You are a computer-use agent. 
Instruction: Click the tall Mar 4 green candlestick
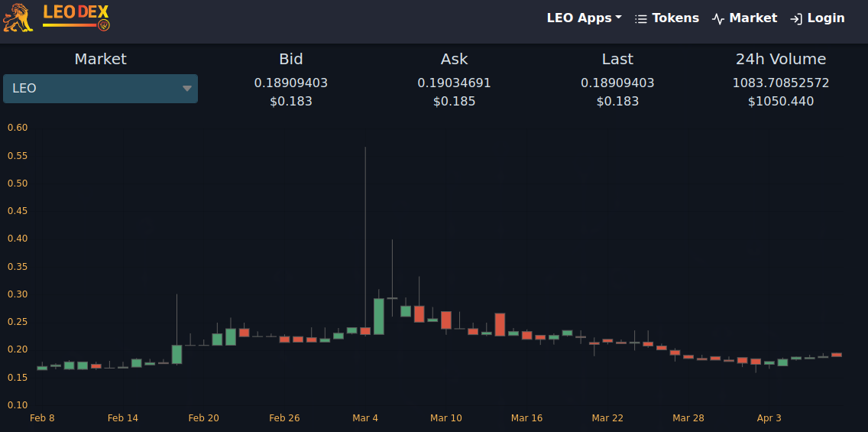click(x=379, y=317)
